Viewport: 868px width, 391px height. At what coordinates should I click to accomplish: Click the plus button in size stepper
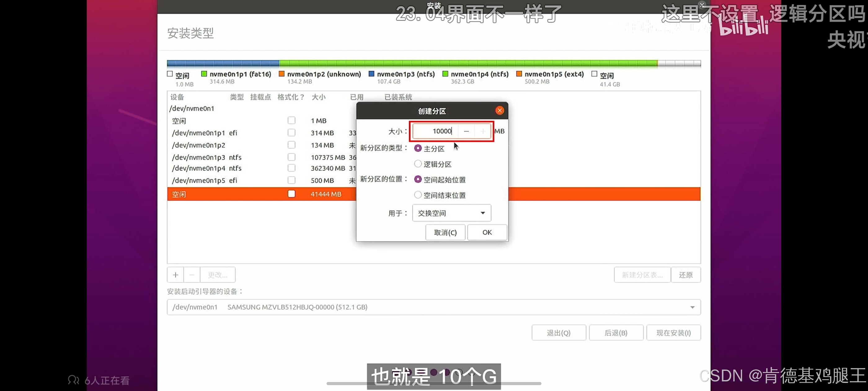(483, 131)
